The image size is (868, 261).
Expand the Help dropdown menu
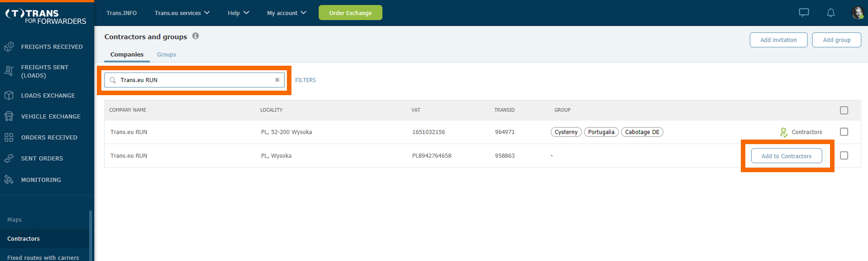coord(238,13)
